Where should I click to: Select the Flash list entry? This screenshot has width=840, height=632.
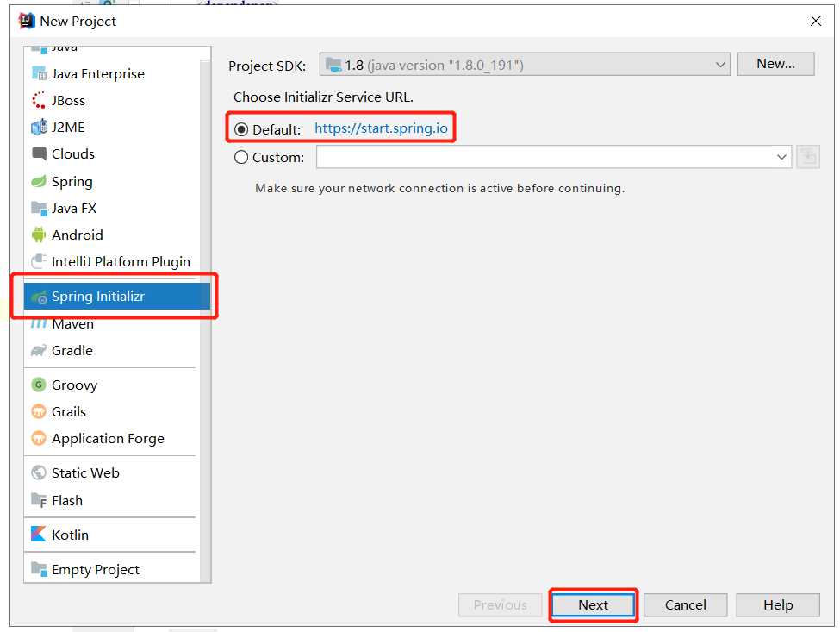pyautogui.click(x=112, y=500)
